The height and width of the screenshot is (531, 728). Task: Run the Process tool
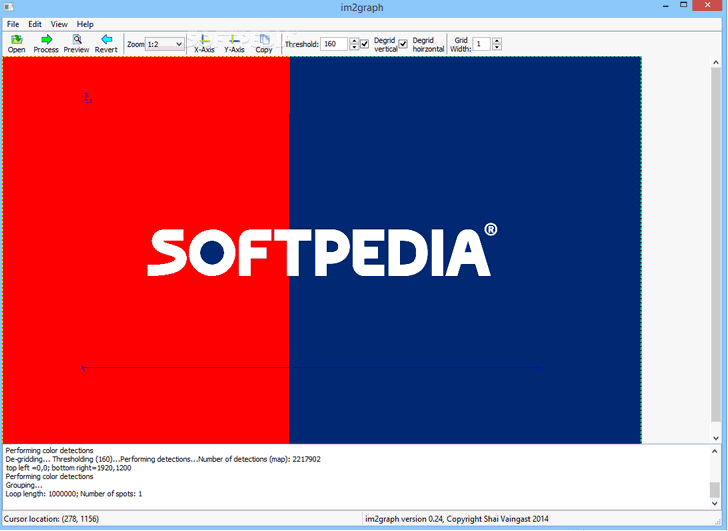[x=46, y=40]
